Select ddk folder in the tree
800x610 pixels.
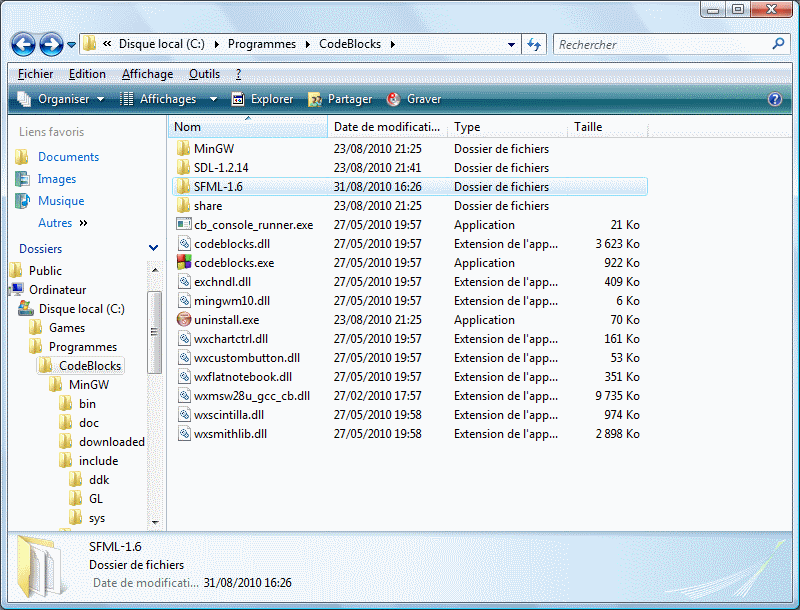[x=99, y=480]
